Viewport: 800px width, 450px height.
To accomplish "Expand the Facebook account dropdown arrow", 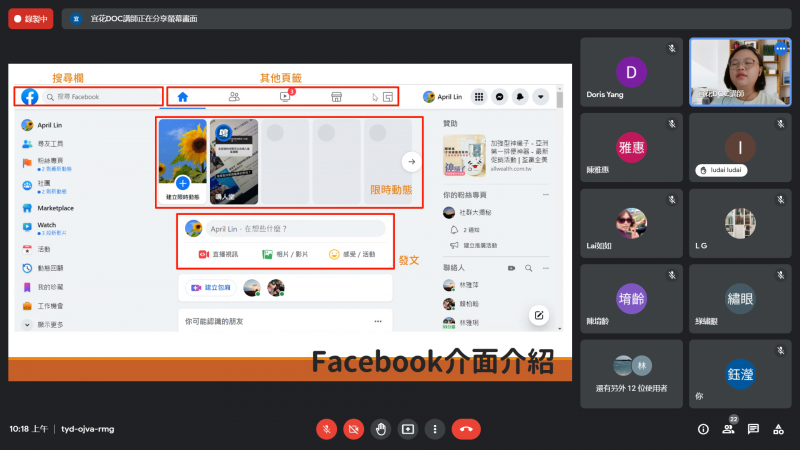I will [541, 96].
